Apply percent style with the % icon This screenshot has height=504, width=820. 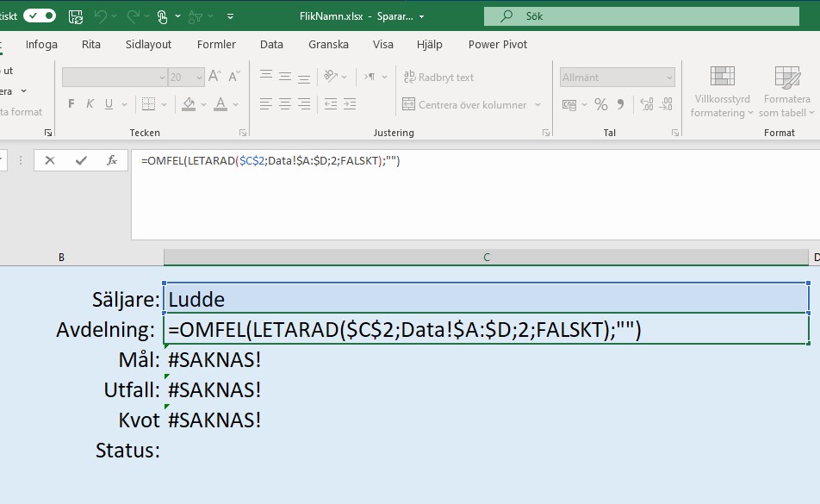click(600, 104)
